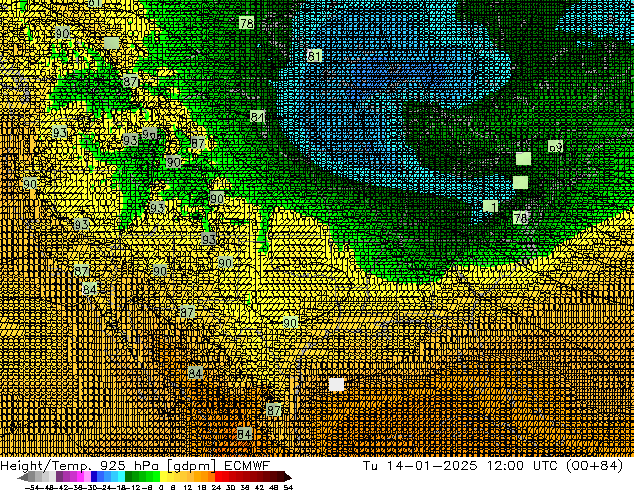Click the "[gdpm]" unit label

191,466
